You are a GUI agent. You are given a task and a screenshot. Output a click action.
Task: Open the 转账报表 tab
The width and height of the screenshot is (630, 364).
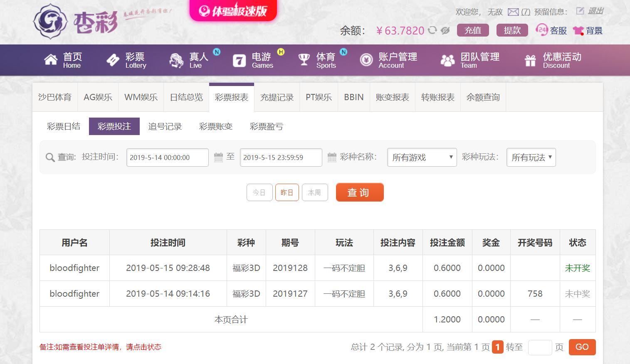[438, 97]
